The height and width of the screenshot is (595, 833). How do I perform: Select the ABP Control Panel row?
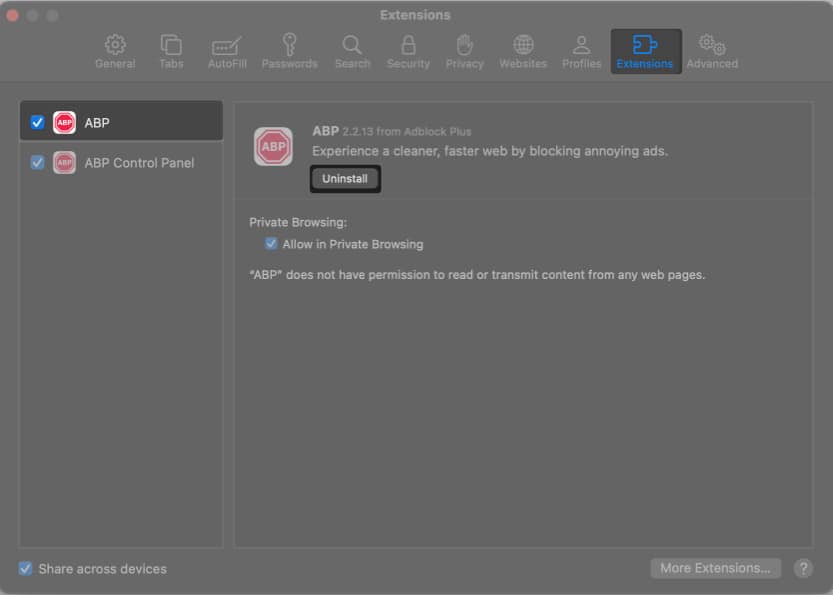(x=121, y=163)
